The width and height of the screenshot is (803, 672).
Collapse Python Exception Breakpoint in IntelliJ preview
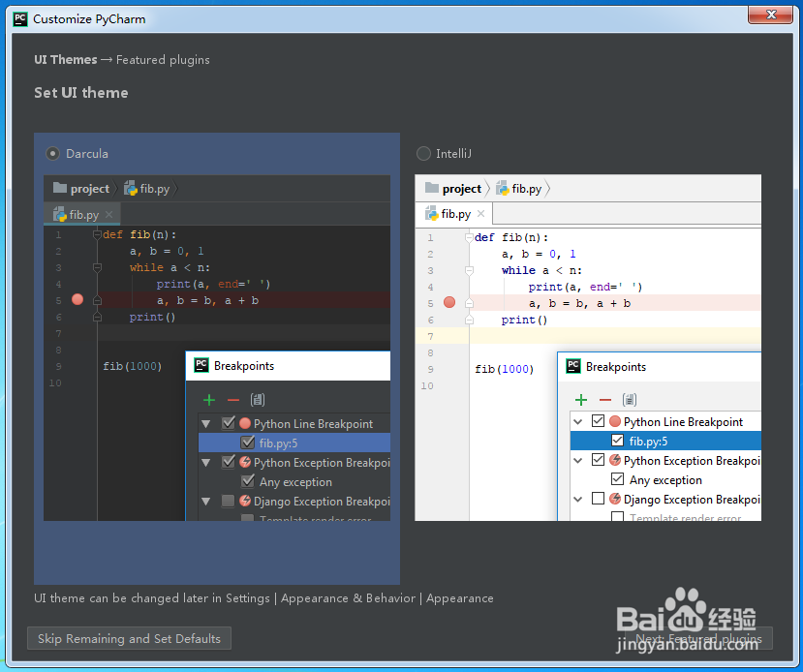click(577, 461)
